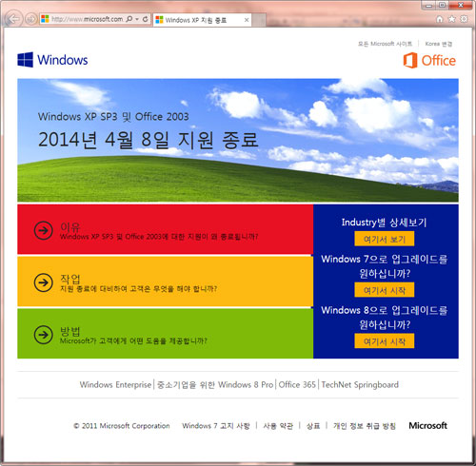Click the 2014년 4월 8일 지원 종료 headline

pos(149,140)
